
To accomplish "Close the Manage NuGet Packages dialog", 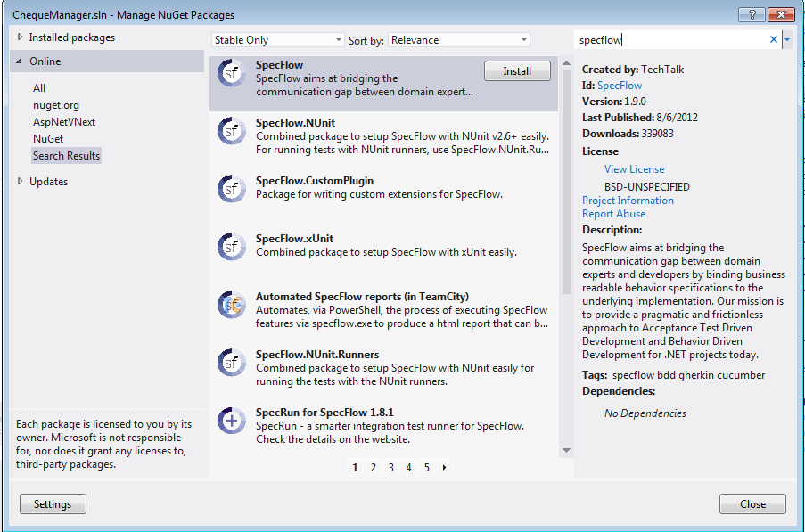I will coord(752,503).
